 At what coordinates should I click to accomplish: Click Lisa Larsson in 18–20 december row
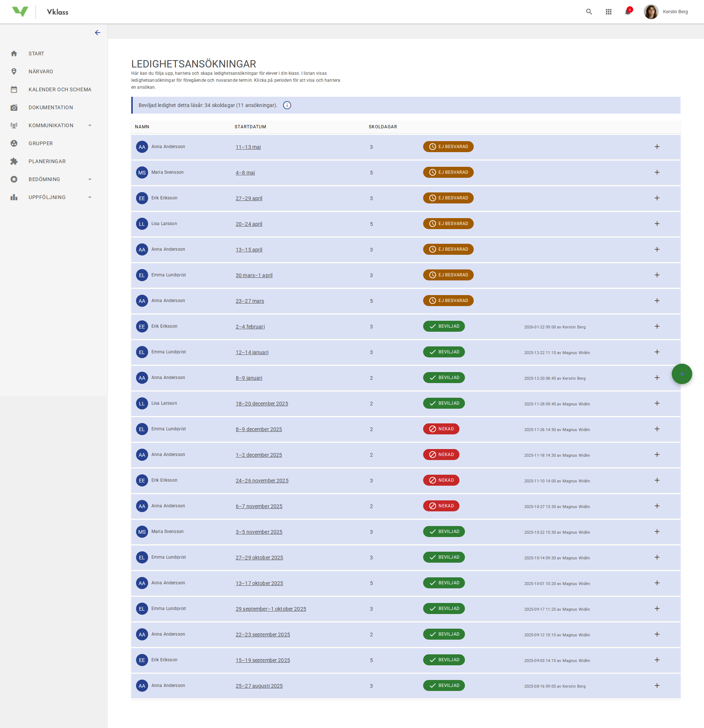(x=164, y=403)
